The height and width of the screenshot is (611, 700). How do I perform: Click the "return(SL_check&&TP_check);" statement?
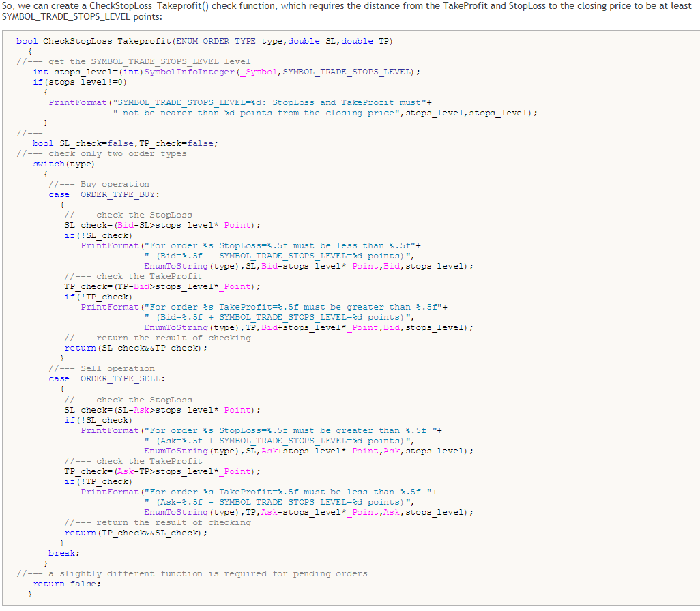tap(136, 348)
